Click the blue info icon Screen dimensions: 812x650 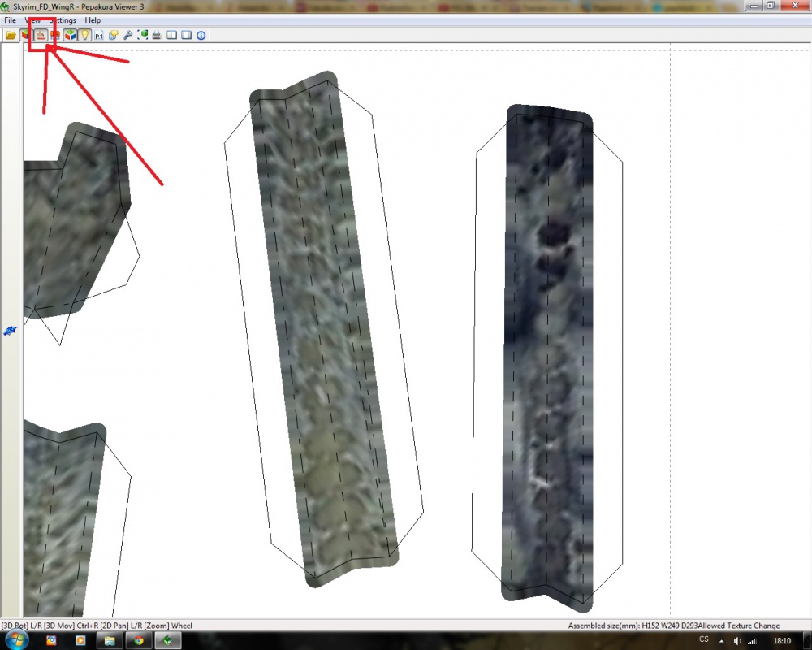201,35
